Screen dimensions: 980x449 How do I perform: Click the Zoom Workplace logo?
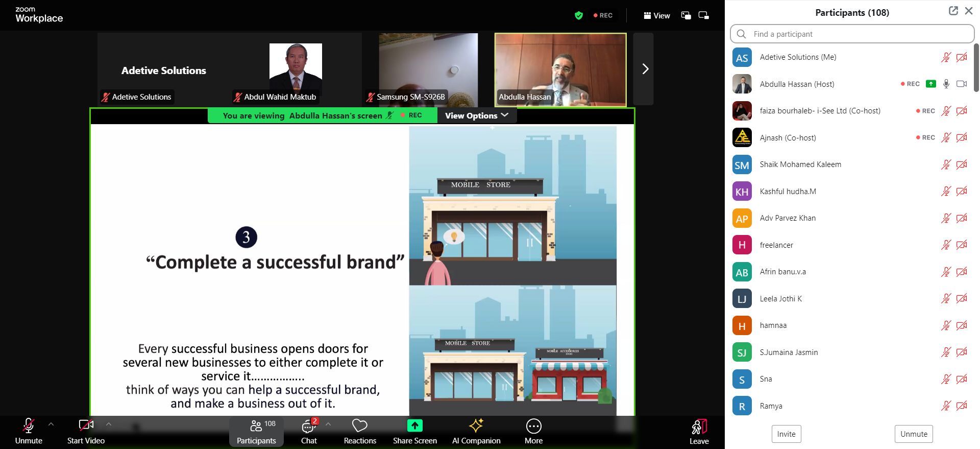point(39,15)
